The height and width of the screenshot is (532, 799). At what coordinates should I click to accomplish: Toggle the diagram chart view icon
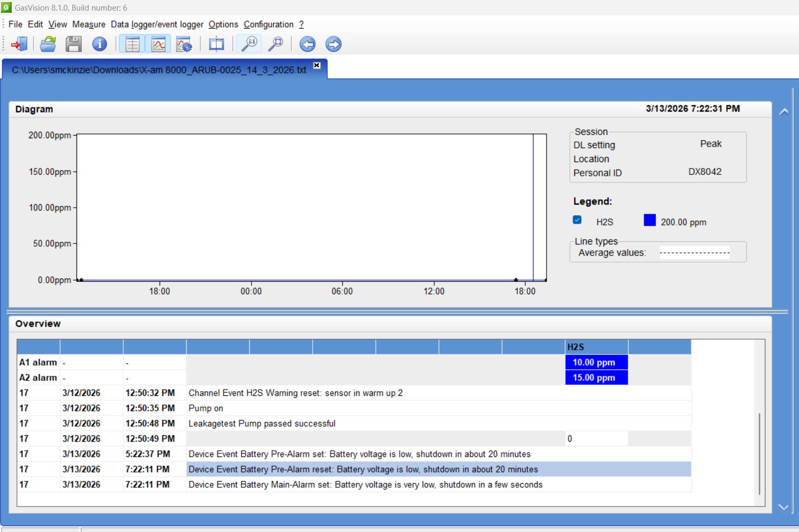click(158, 44)
